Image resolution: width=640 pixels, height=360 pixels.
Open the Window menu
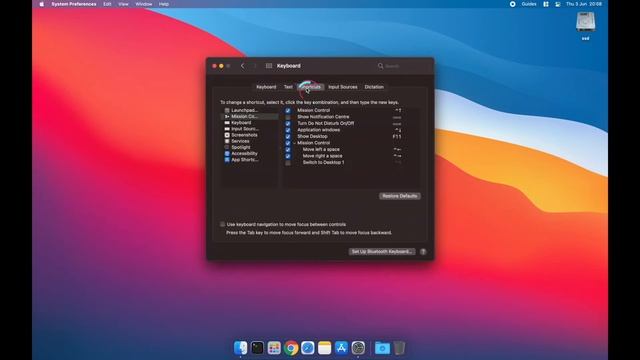tap(144, 4)
